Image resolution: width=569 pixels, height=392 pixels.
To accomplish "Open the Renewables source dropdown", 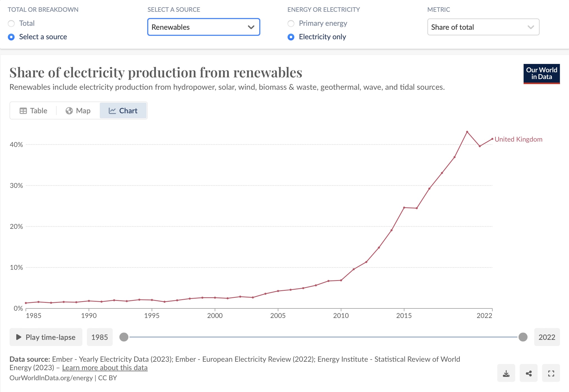I will (x=204, y=27).
